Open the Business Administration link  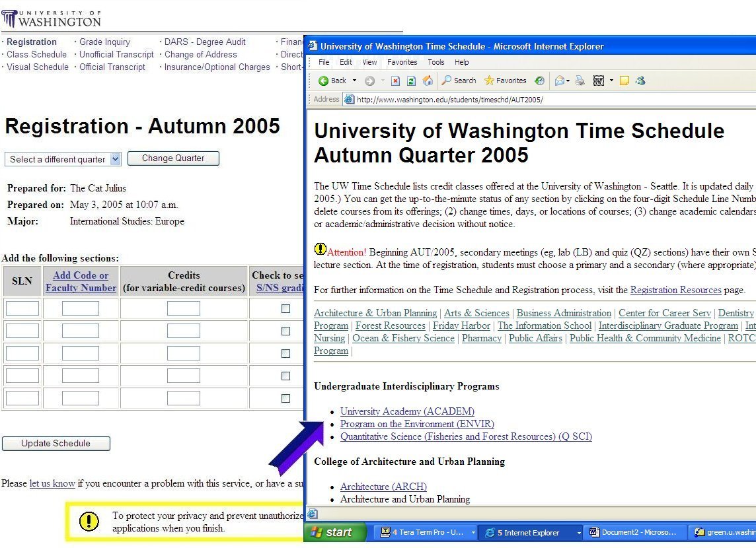[x=564, y=313]
